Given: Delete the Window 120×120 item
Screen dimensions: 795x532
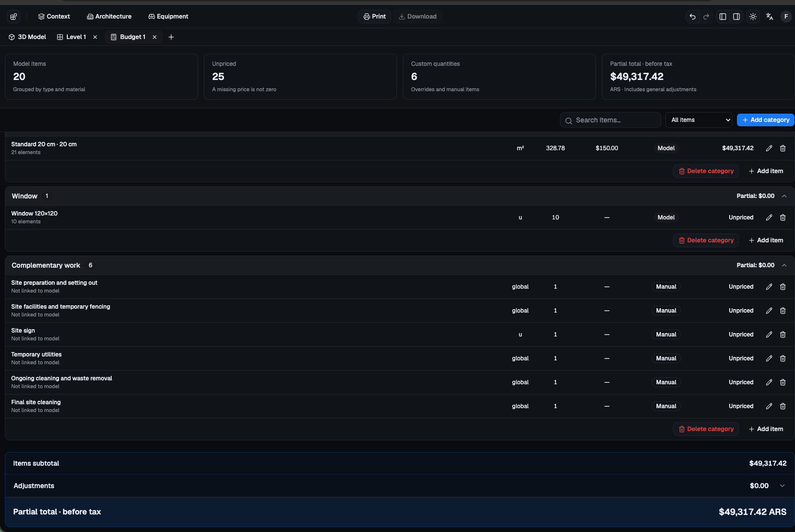Looking at the screenshot, I should [x=783, y=217].
